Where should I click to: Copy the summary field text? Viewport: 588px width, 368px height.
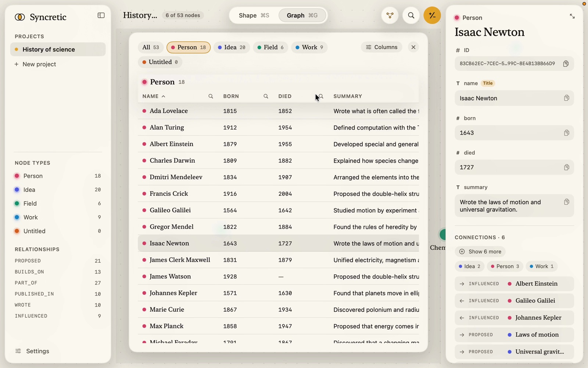pyautogui.click(x=566, y=202)
